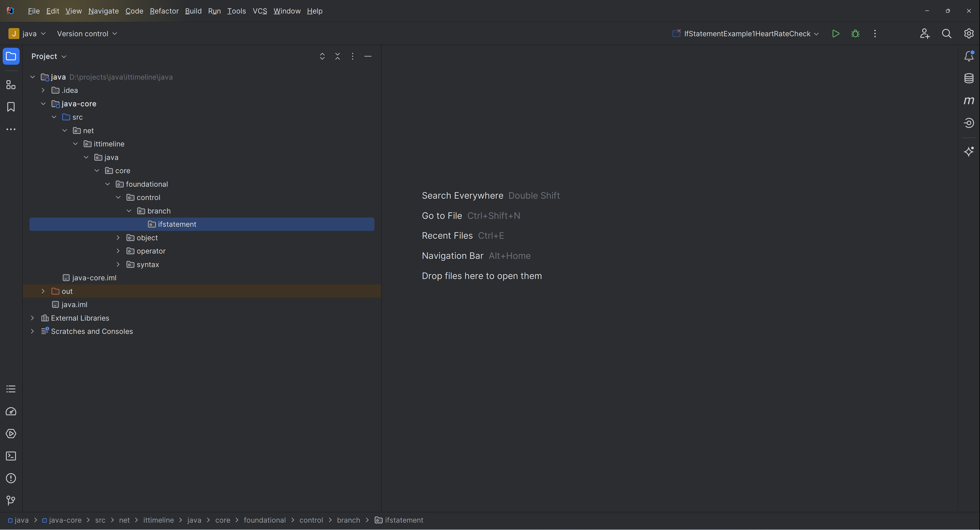Image resolution: width=980 pixels, height=530 pixels.
Task: Open the Refactor menu
Action: (x=164, y=11)
